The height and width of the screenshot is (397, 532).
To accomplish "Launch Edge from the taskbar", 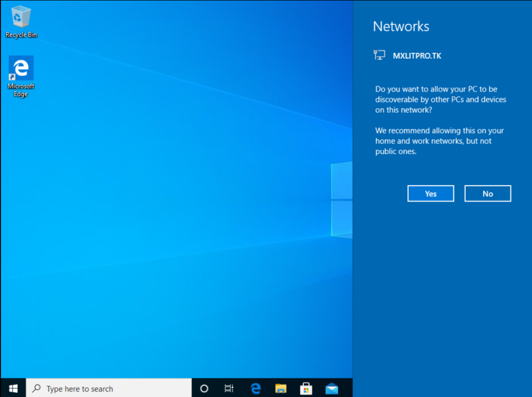I will tap(255, 388).
